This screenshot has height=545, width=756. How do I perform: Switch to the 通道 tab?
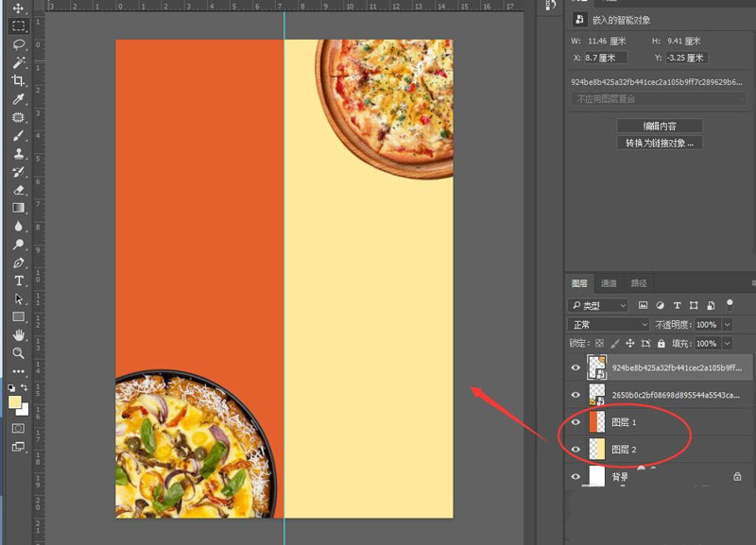click(609, 282)
